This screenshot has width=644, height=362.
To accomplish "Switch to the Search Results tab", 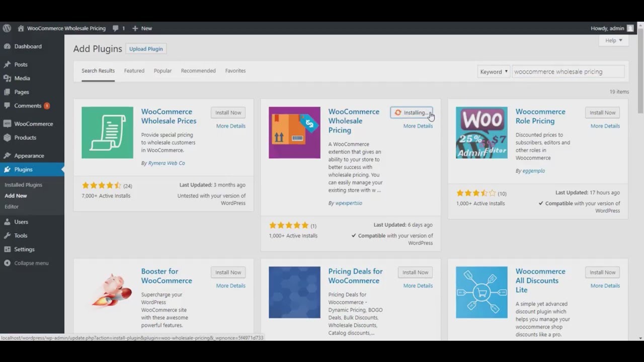I will point(98,71).
